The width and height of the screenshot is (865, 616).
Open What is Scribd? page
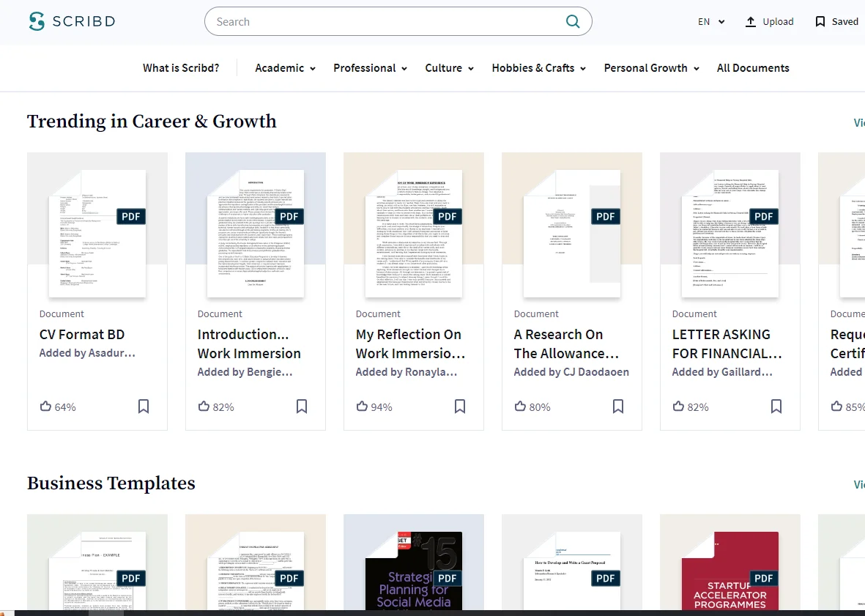point(181,68)
